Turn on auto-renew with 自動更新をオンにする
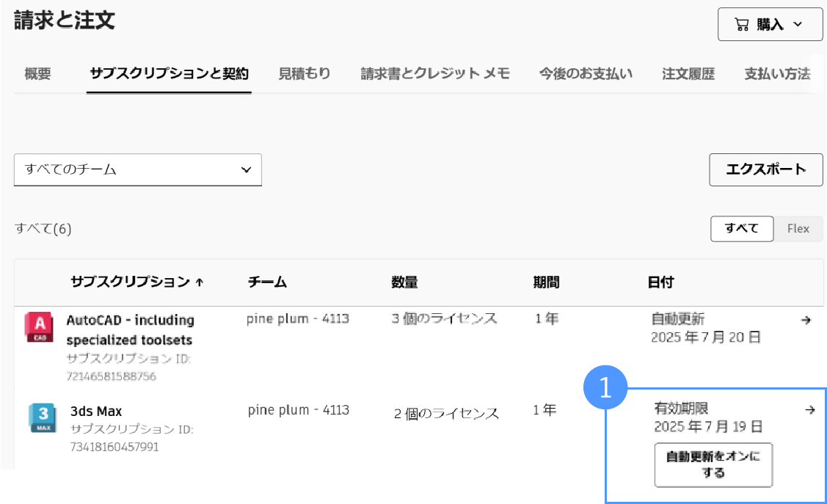827x504 pixels. click(x=713, y=465)
